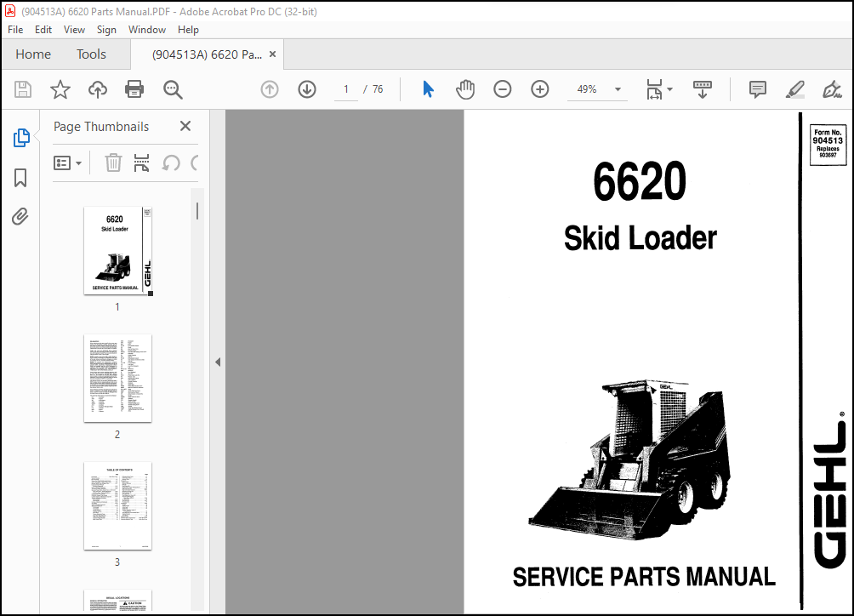The image size is (854, 616).
Task: Open the Help menu
Action: (188, 30)
